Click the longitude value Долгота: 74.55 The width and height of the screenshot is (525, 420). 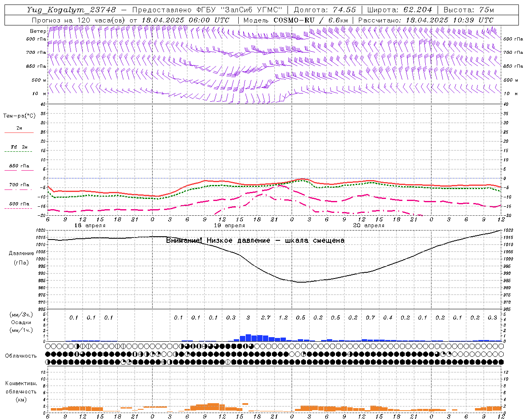click(x=325, y=10)
